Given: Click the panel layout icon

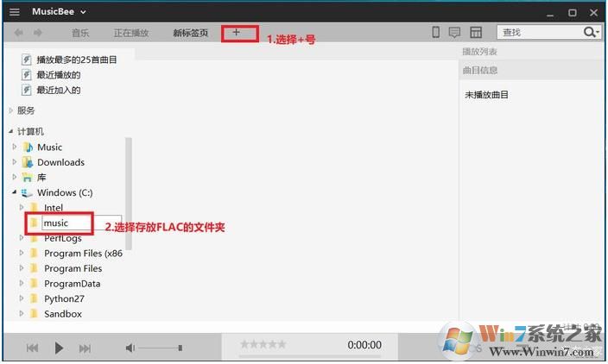Looking at the screenshot, I should [x=476, y=33].
